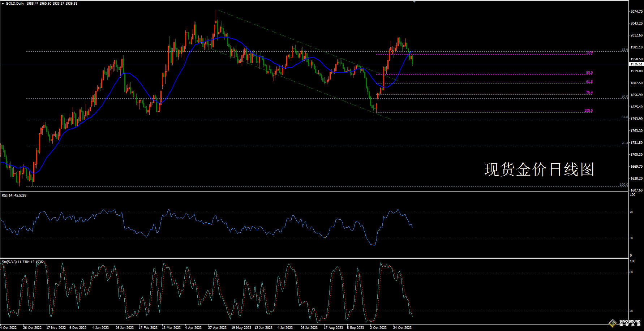This screenshot has width=644, height=331.
Task: Select the current price tag 1936.51
Action: click(636, 64)
